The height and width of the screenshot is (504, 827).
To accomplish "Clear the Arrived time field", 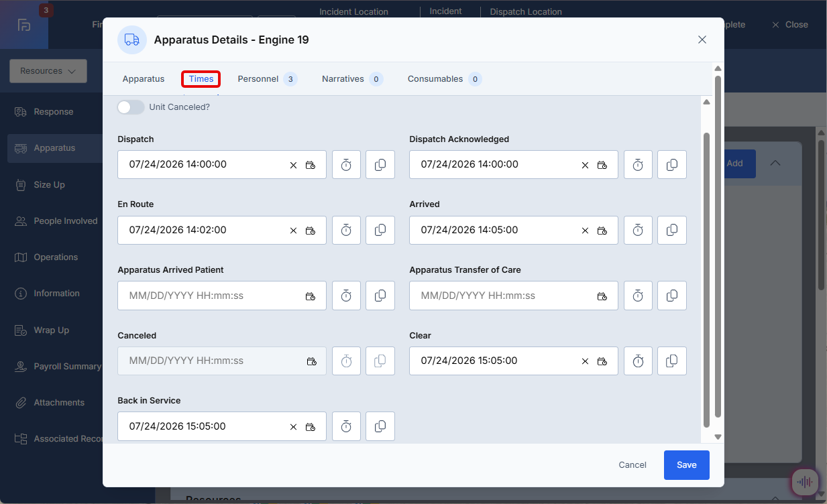I will point(585,231).
